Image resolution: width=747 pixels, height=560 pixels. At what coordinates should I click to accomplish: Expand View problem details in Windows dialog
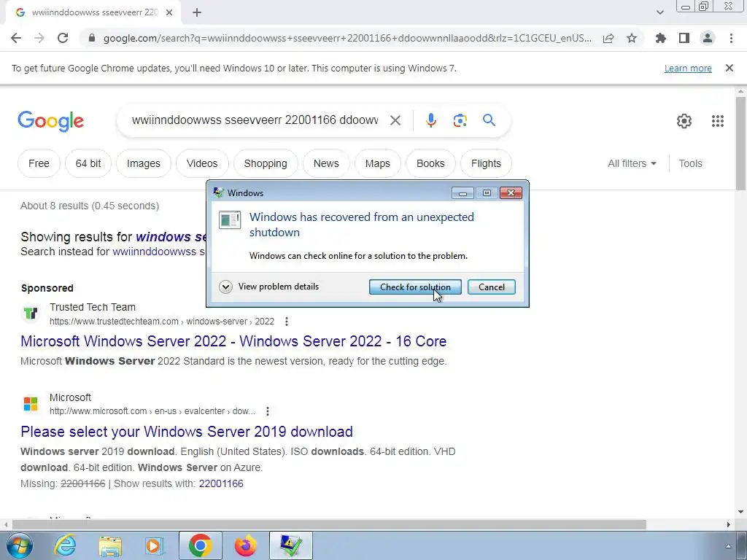pos(269,287)
